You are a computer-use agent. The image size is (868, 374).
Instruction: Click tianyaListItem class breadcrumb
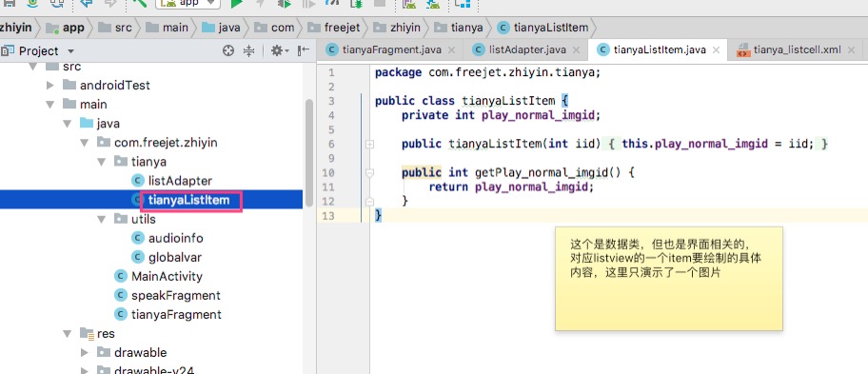(542, 27)
